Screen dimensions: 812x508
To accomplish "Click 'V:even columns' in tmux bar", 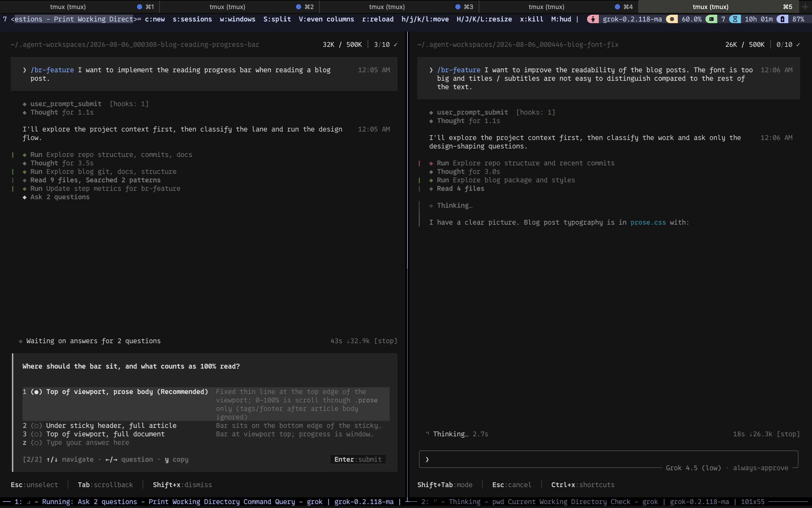I will pos(326,19).
